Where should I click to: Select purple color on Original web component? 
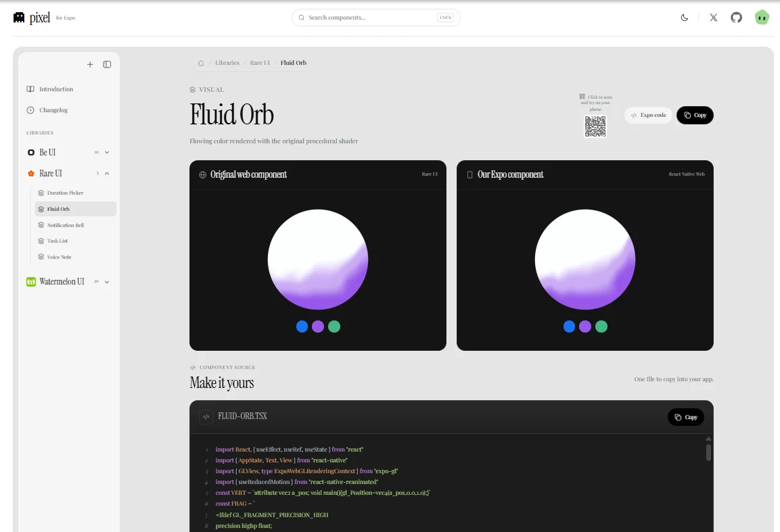pyautogui.click(x=318, y=327)
